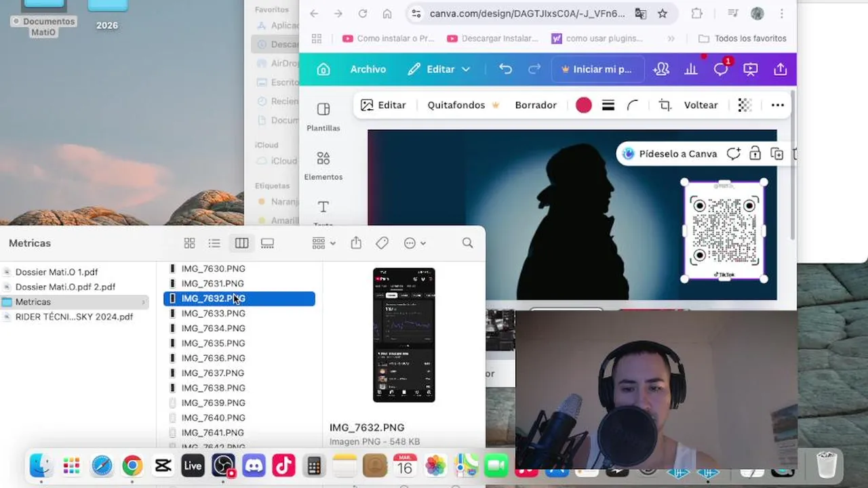This screenshot has height=488, width=868.
Task: Open Canva analytics bar-chart icon
Action: tap(691, 69)
